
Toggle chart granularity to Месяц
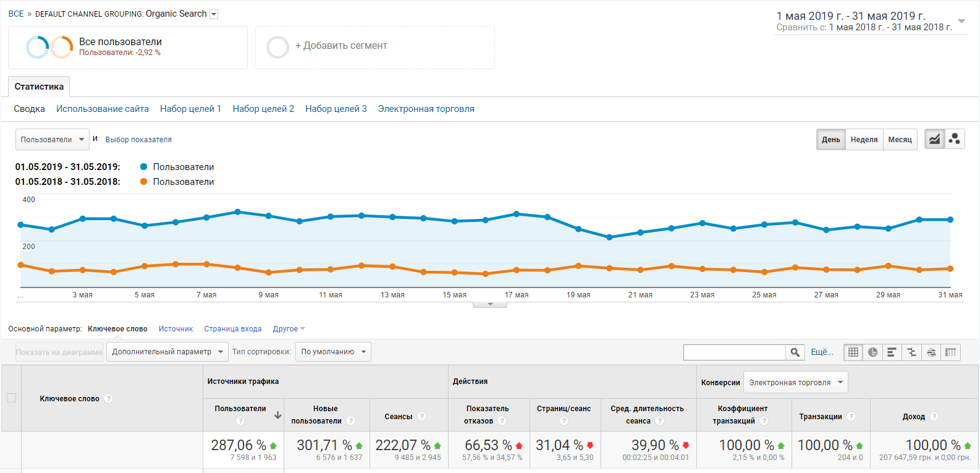click(x=900, y=140)
